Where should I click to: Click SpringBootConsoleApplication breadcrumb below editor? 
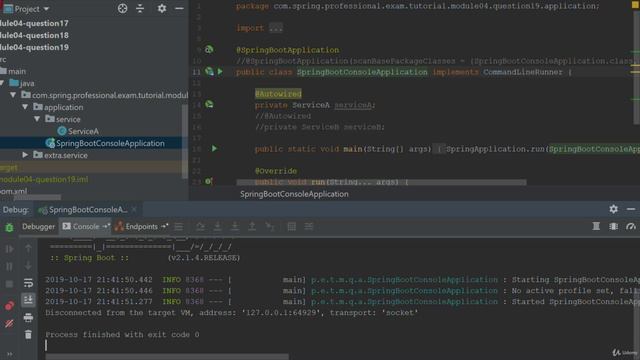click(x=294, y=194)
